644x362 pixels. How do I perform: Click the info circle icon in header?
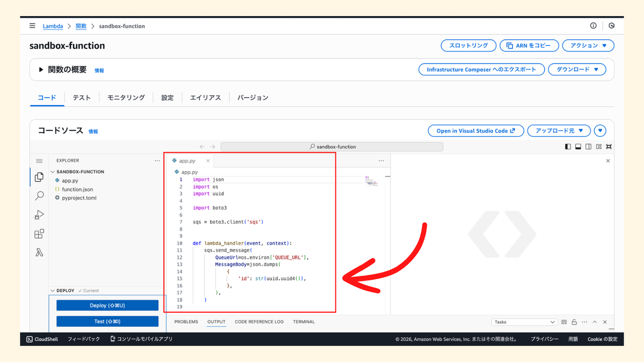(x=593, y=26)
